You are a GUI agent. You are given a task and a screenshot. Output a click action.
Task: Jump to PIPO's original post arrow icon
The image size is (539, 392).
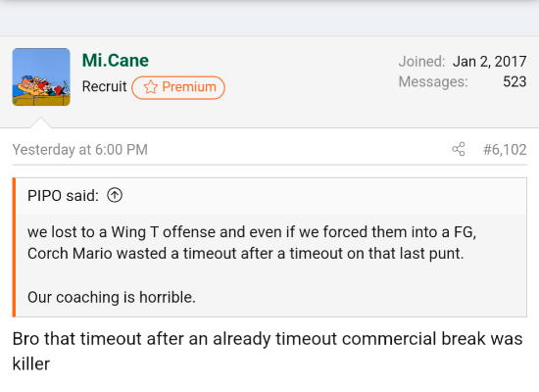115,195
